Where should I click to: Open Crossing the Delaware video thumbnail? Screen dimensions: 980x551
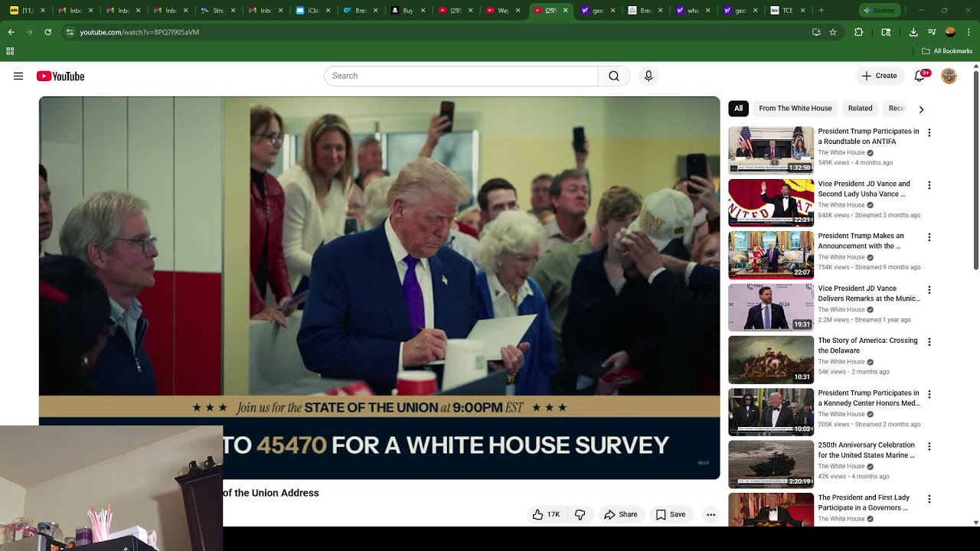(771, 360)
